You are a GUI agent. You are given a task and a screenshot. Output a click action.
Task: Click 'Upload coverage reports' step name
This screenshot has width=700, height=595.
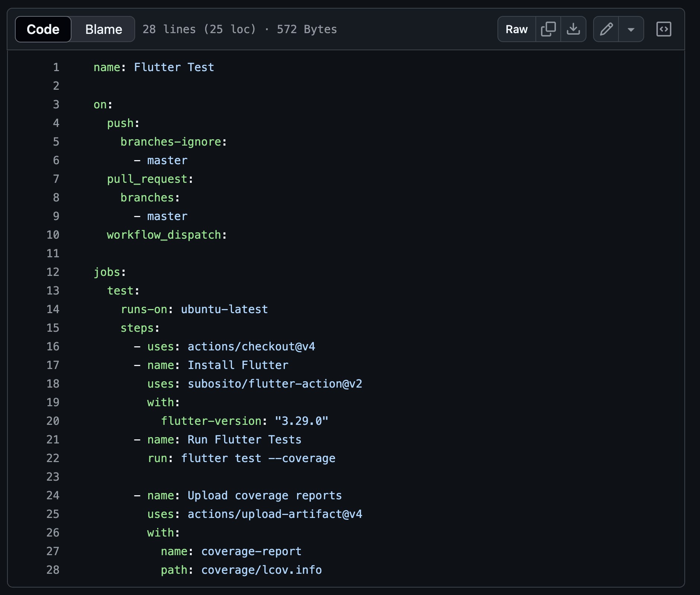tap(265, 496)
